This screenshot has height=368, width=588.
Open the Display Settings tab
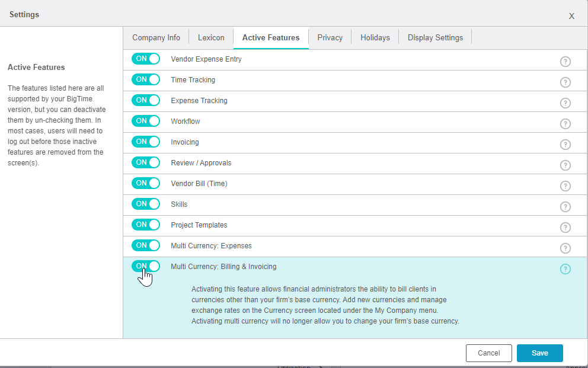[x=435, y=38]
